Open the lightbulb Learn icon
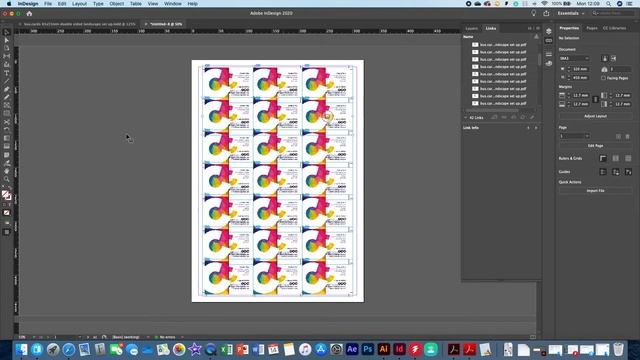Screen dimensions: 640x360 pyautogui.click(x=533, y=13)
